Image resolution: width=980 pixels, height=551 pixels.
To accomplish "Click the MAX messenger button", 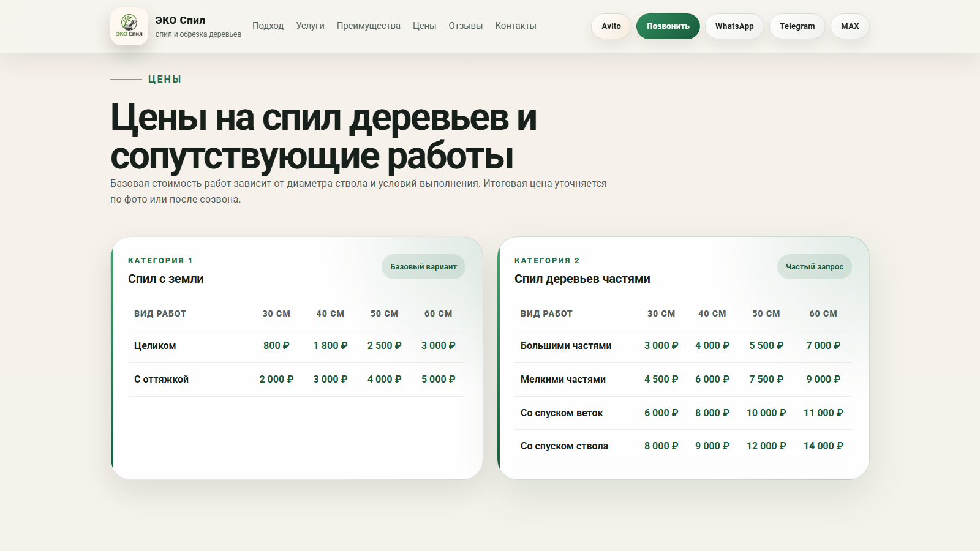I will [850, 26].
